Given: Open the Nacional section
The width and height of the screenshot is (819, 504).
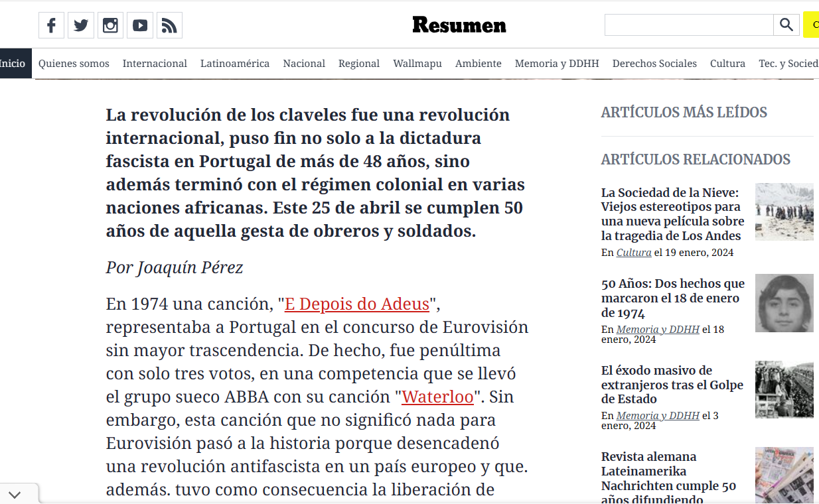Looking at the screenshot, I should pos(304,64).
